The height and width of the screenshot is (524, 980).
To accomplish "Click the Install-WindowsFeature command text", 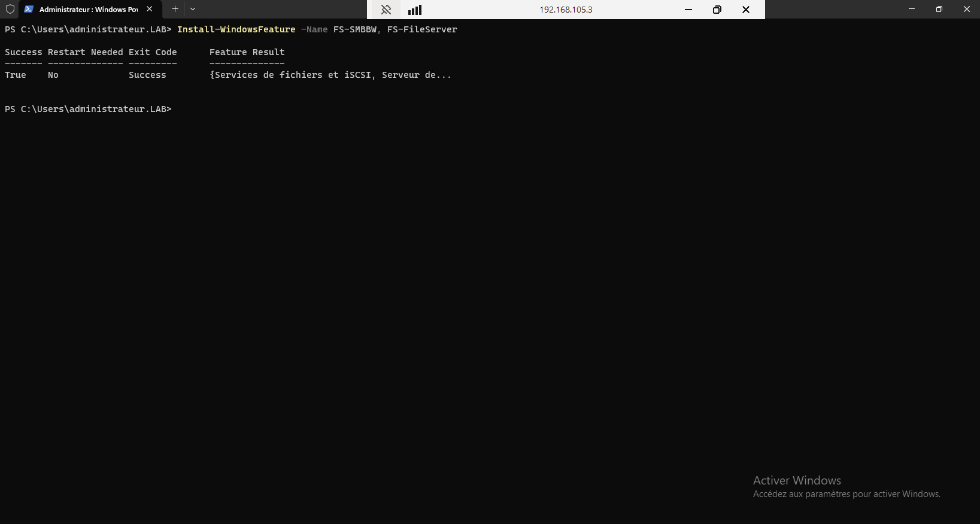I will 236,29.
